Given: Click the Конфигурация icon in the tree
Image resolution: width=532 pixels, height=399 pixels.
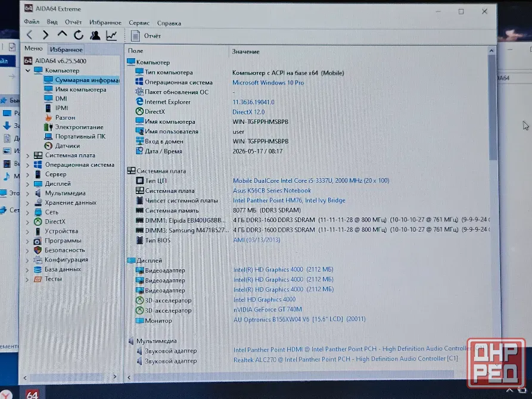Looking at the screenshot, I should pyautogui.click(x=38, y=260).
